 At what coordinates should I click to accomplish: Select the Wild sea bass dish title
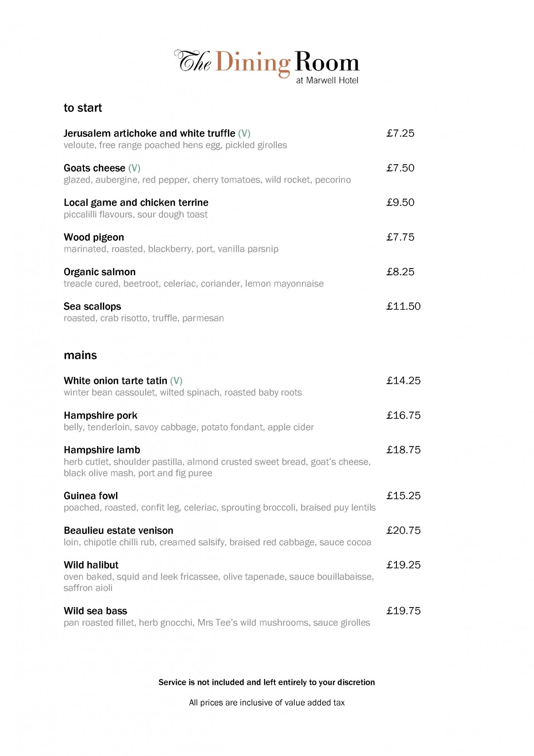pyautogui.click(x=95, y=611)
